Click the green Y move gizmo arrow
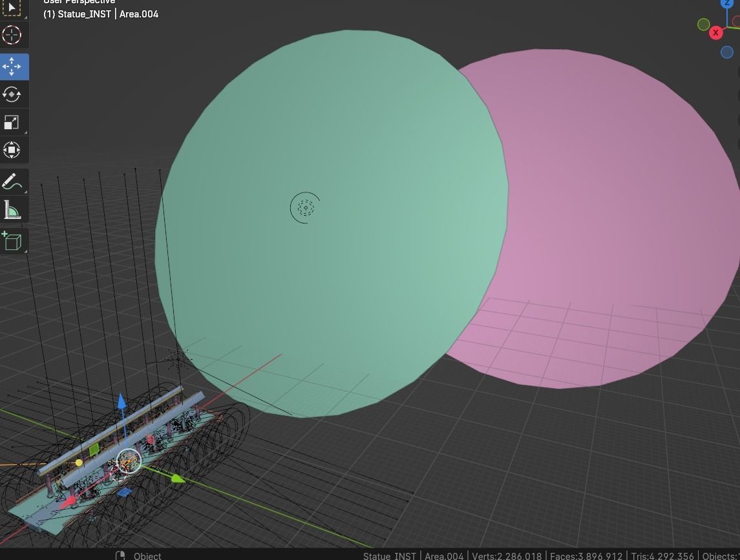This screenshot has width=740, height=560. pyautogui.click(x=178, y=479)
